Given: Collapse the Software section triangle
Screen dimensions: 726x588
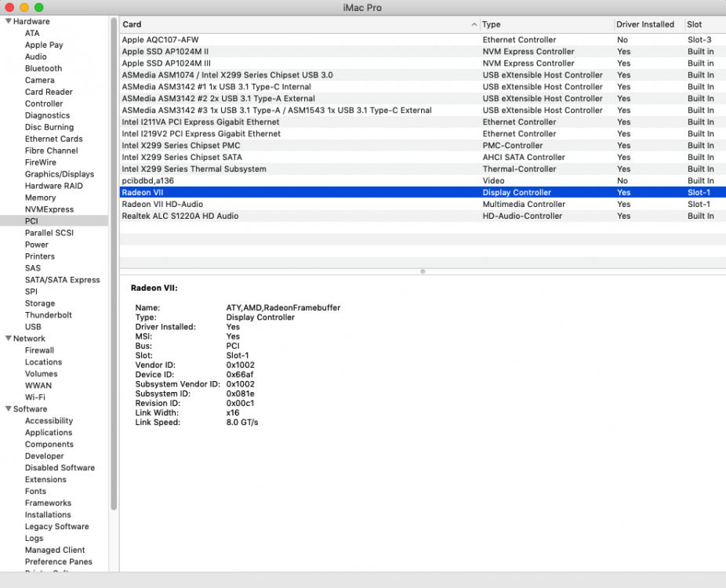Looking at the screenshot, I should tap(9, 408).
